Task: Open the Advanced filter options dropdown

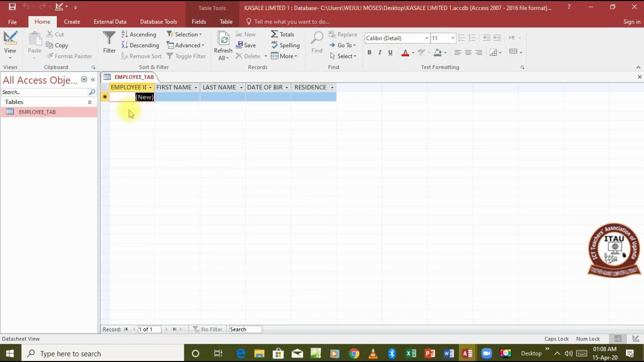Action: [185, 45]
